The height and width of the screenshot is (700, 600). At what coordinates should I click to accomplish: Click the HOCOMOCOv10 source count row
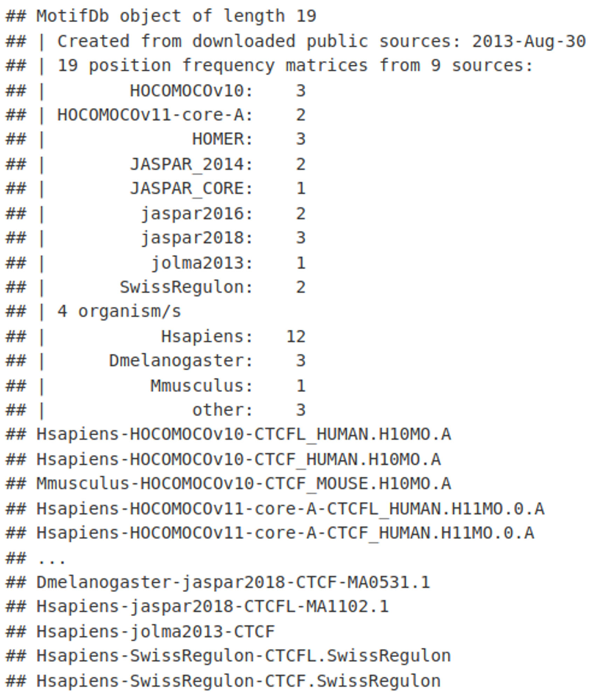(155, 91)
